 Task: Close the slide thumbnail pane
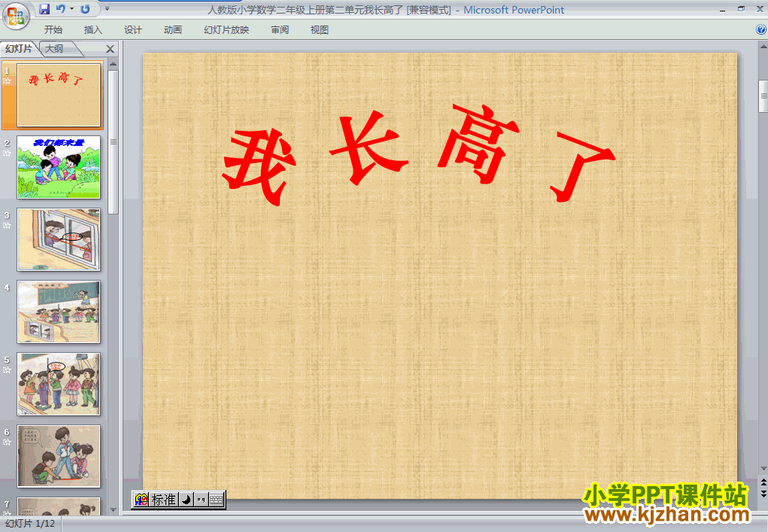click(111, 49)
